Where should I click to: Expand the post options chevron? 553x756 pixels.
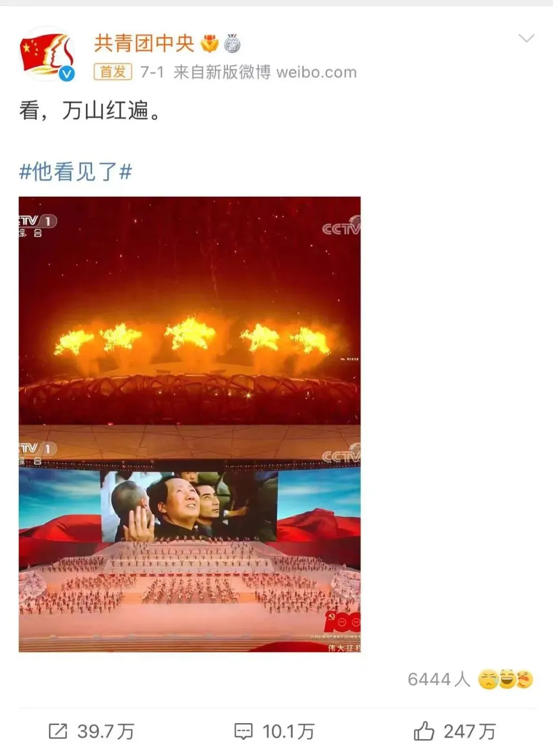coord(526,38)
